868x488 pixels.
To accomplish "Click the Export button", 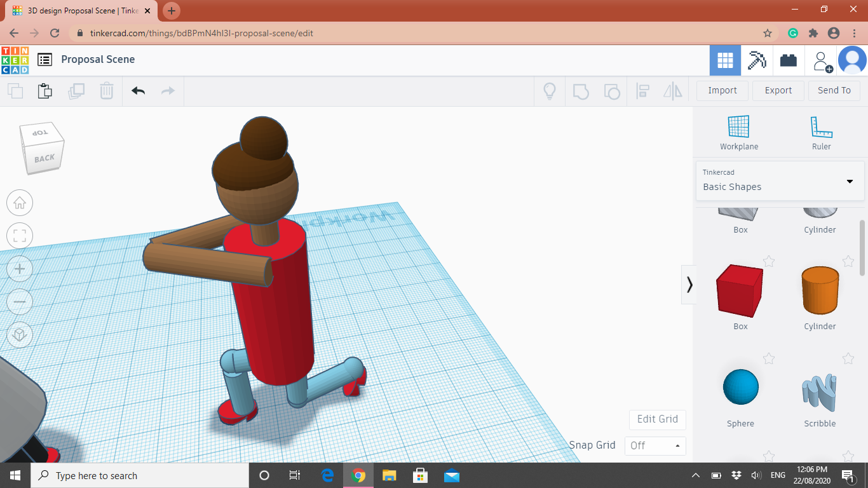I will (x=778, y=90).
